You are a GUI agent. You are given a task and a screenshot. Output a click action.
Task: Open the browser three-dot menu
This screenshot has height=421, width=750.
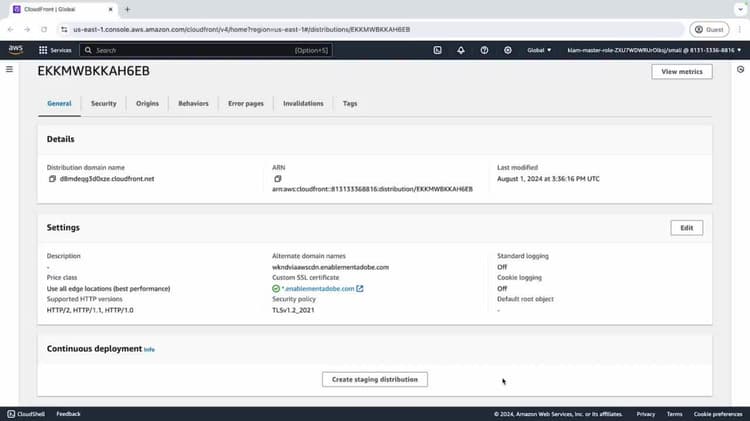tap(739, 30)
